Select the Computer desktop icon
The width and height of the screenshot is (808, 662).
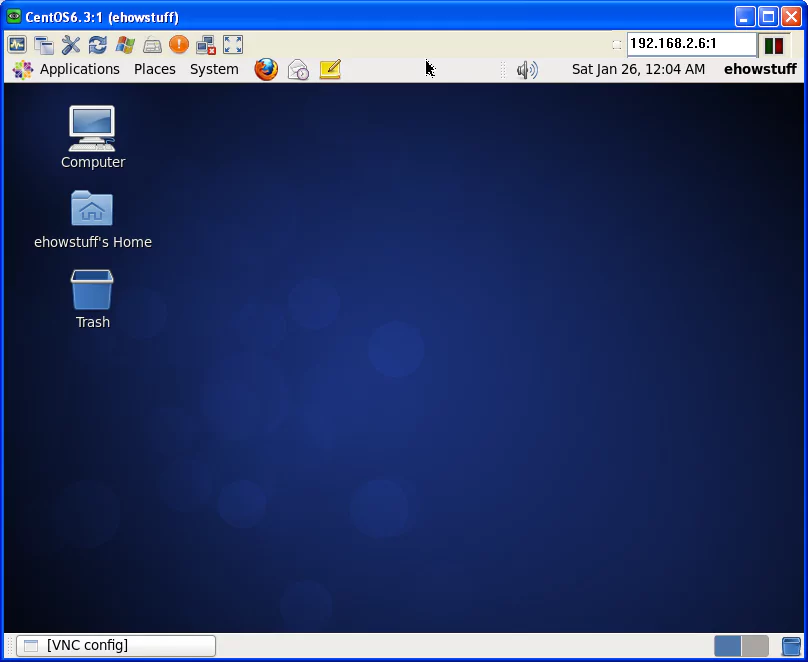tap(93, 137)
